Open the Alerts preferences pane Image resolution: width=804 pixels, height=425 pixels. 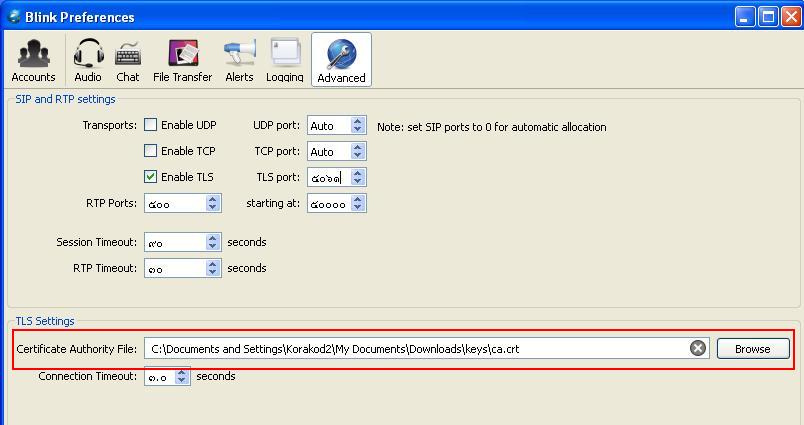pos(239,60)
